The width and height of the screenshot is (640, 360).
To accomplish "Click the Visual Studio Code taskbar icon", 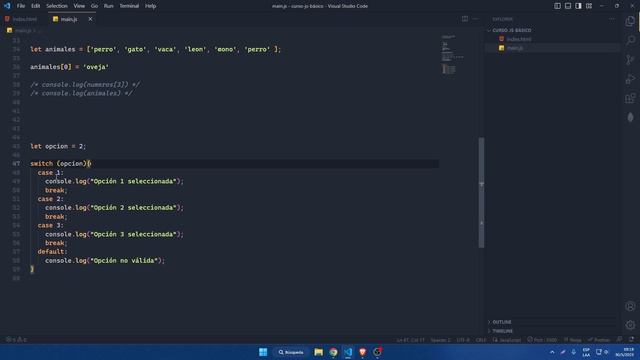I will [x=348, y=352].
